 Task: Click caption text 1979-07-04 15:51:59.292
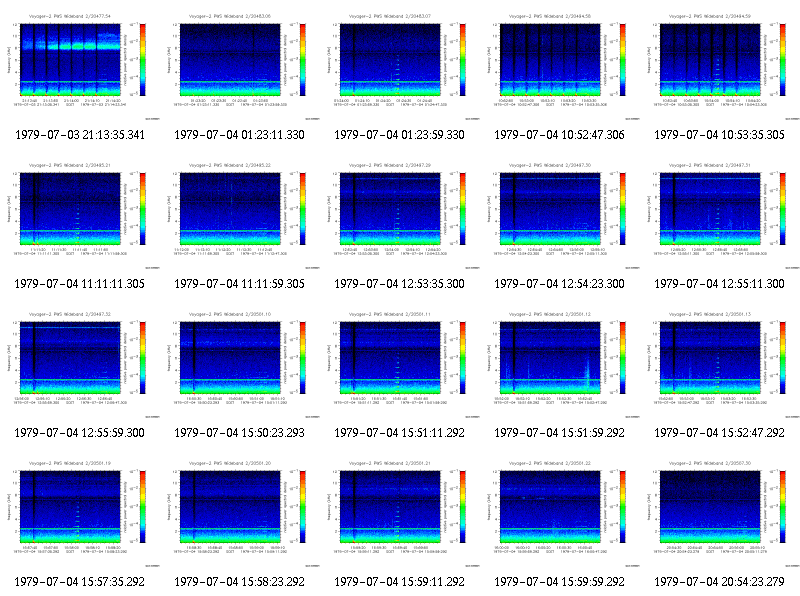tap(560, 433)
